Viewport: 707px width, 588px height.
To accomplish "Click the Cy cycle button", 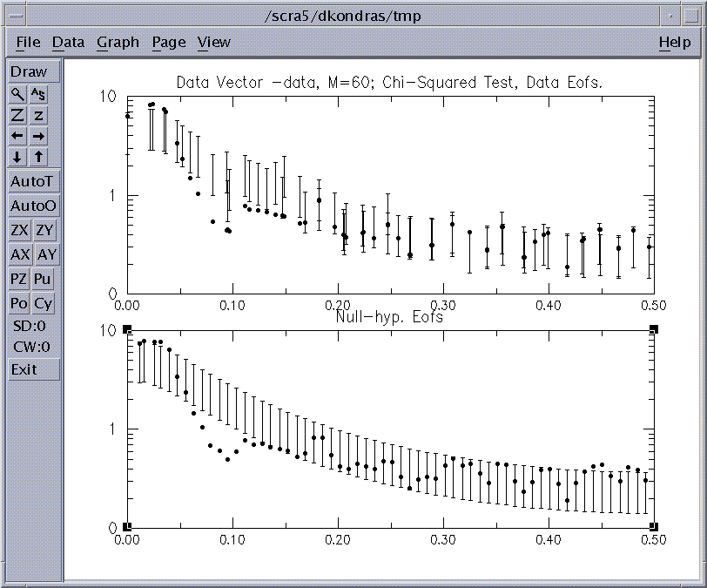I will [43, 304].
